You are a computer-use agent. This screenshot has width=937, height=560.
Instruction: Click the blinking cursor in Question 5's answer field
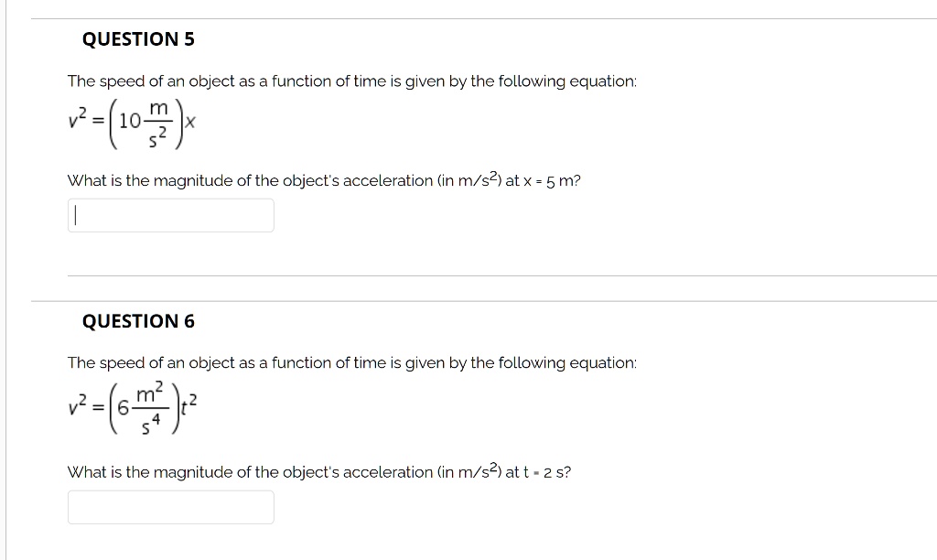75,214
